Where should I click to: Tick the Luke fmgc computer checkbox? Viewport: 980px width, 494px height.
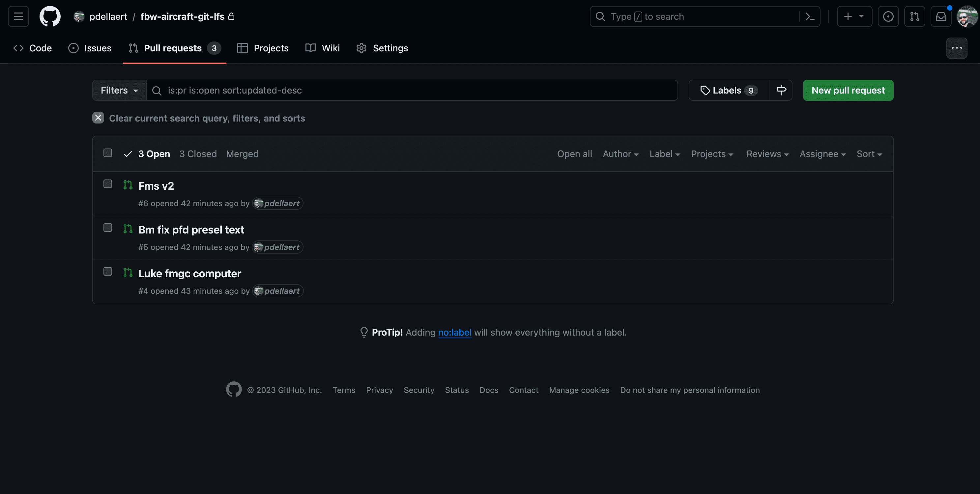(108, 271)
